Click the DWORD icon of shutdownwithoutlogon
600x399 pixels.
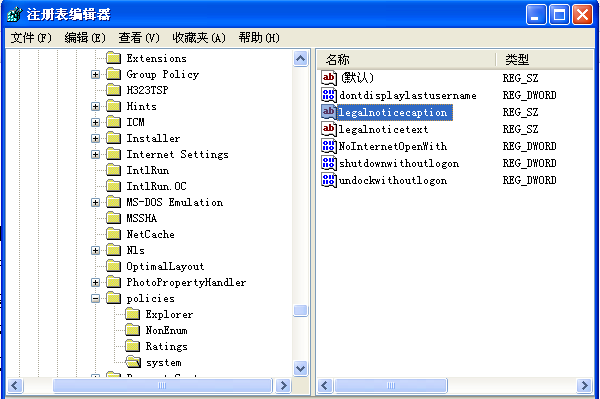coord(329,163)
